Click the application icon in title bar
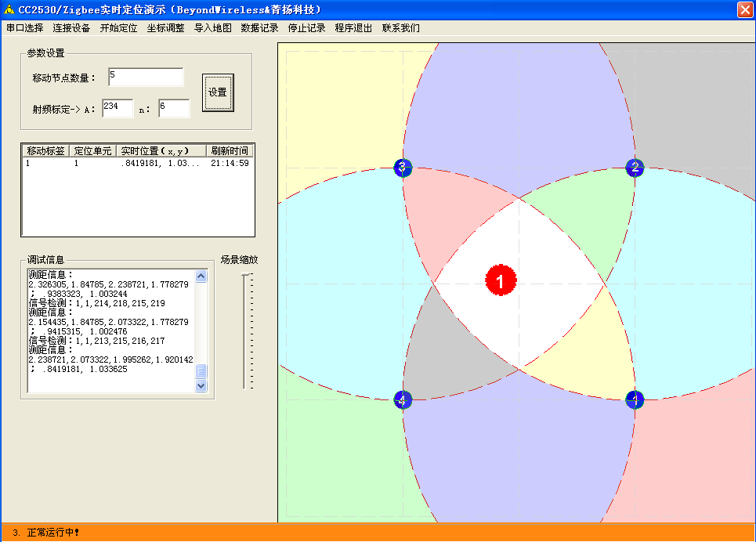 pos(9,9)
